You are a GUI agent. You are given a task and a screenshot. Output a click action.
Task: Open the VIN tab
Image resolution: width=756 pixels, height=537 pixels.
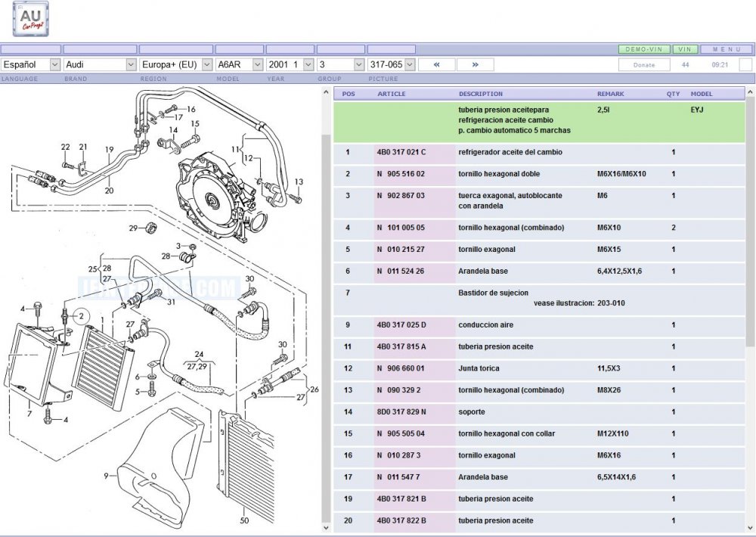point(685,49)
